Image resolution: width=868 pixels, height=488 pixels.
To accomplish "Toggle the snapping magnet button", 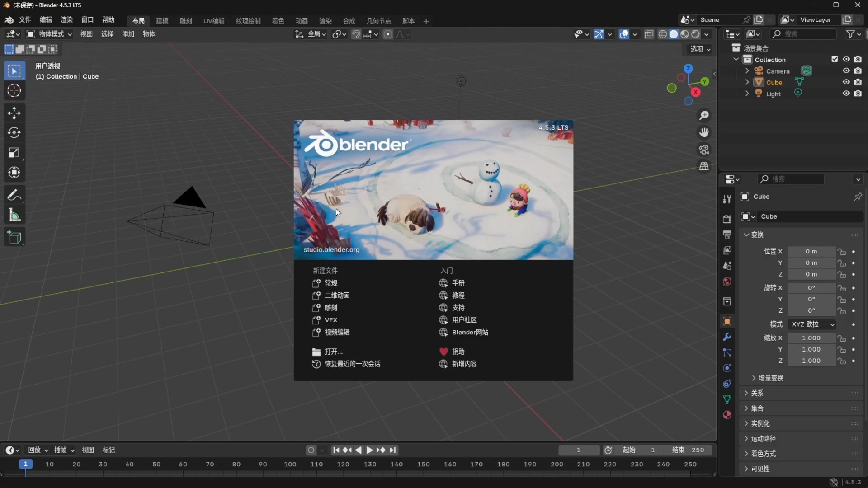I will pos(356,34).
